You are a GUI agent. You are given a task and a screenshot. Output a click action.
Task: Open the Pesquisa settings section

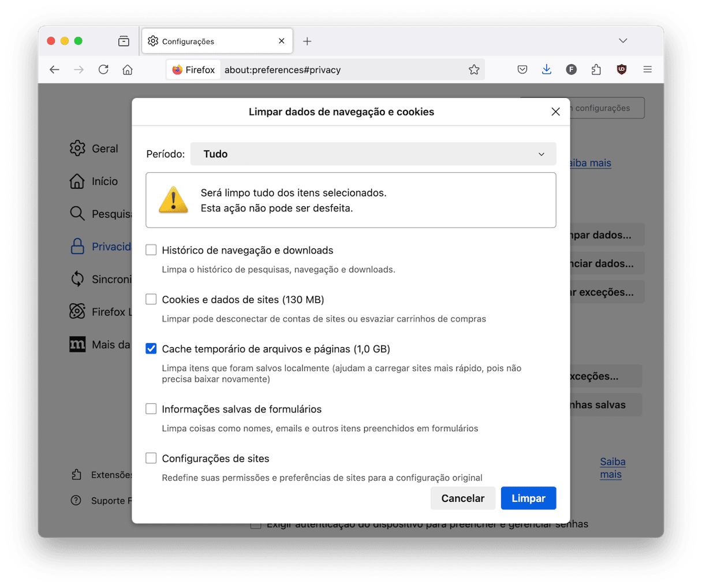coord(100,214)
